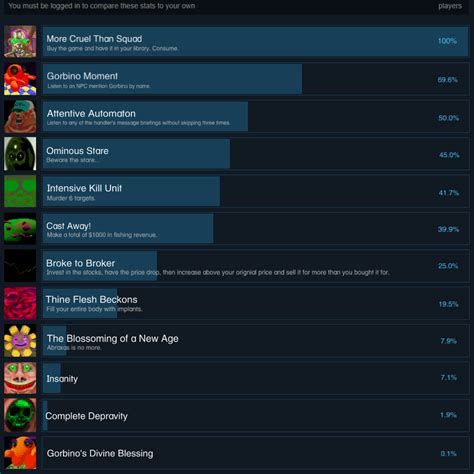Open the Complete Depravity green skull icon
This screenshot has width=474, height=474.
coord(20,416)
